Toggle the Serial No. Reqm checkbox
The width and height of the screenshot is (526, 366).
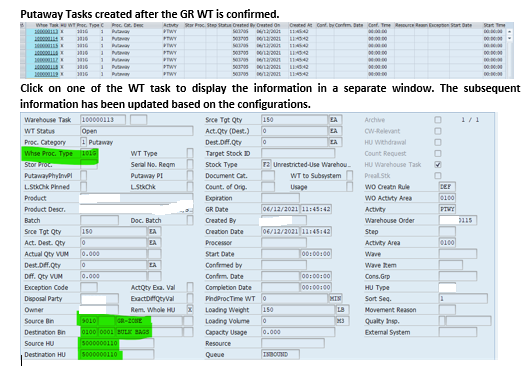(190, 164)
